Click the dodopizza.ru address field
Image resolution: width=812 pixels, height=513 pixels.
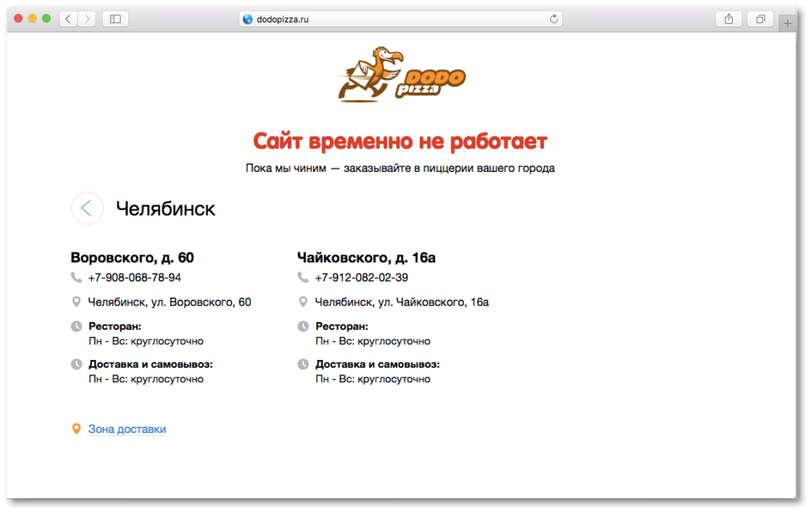(400, 19)
